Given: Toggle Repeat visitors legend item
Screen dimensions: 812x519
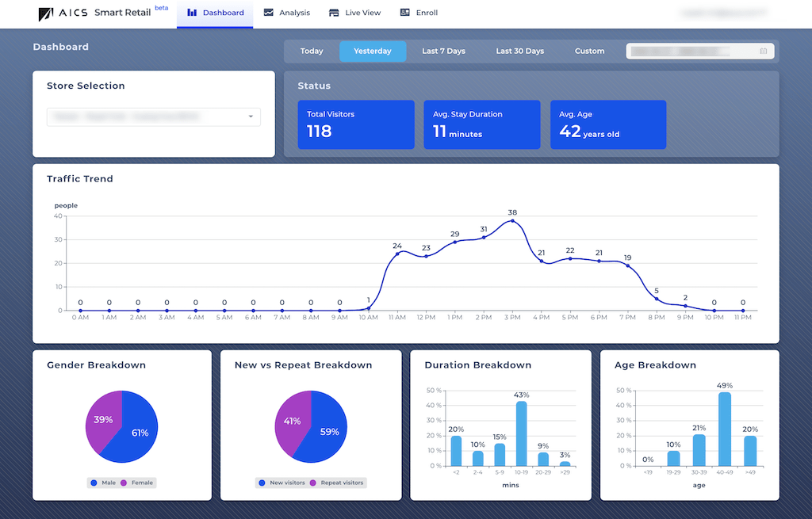Looking at the screenshot, I should tap(338, 483).
